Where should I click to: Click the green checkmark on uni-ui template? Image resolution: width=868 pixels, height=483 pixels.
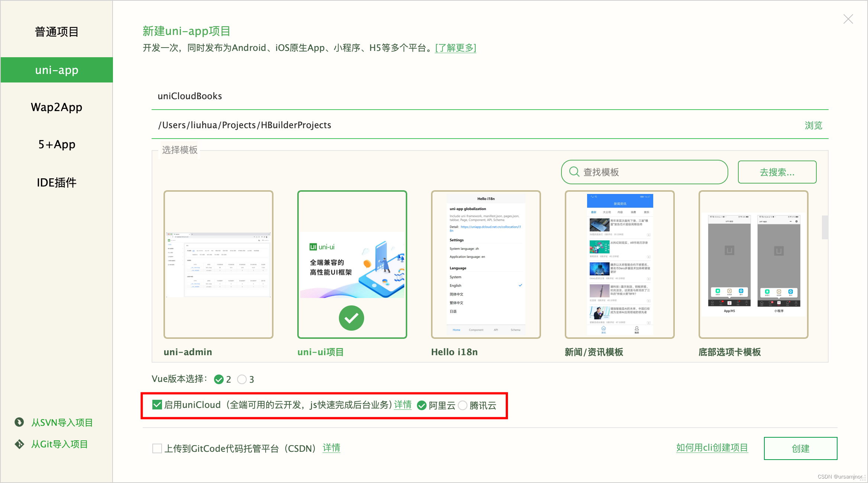click(352, 318)
